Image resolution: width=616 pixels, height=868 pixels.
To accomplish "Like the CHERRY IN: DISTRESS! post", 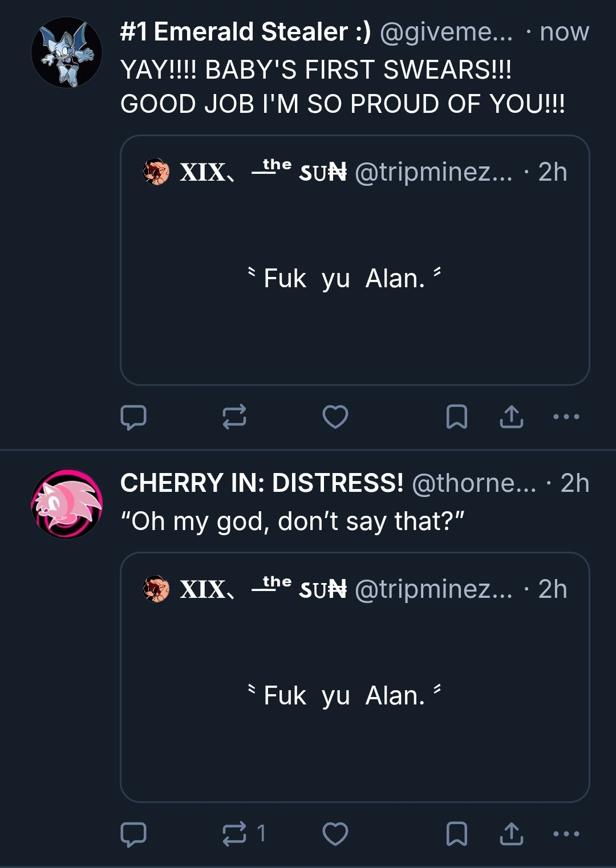I will click(x=335, y=834).
